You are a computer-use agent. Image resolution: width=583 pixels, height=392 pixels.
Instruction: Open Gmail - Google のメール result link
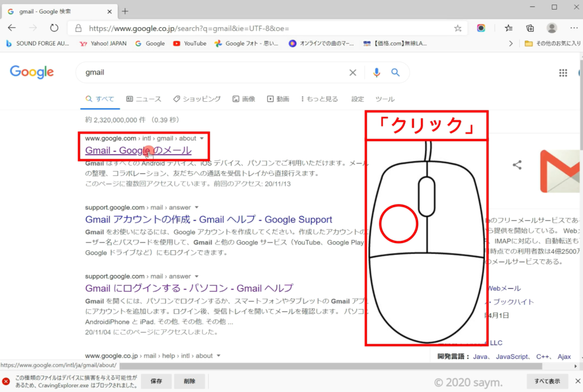click(138, 151)
